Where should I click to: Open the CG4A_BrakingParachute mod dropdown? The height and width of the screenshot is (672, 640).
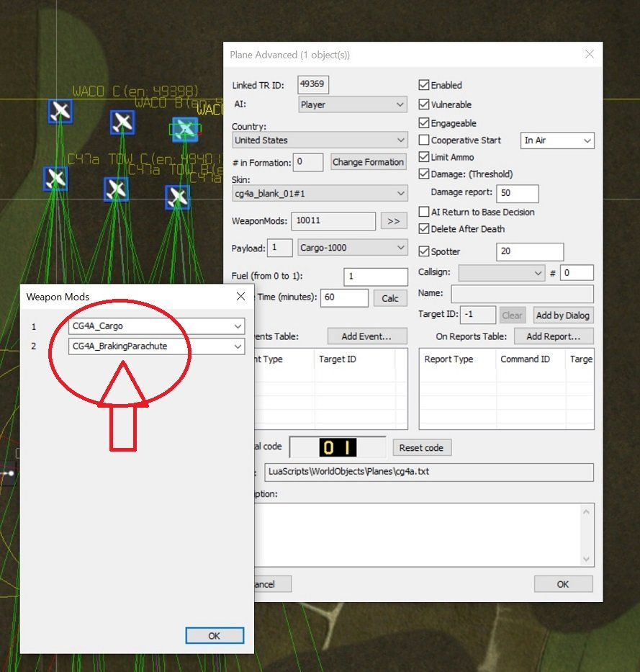(156, 346)
